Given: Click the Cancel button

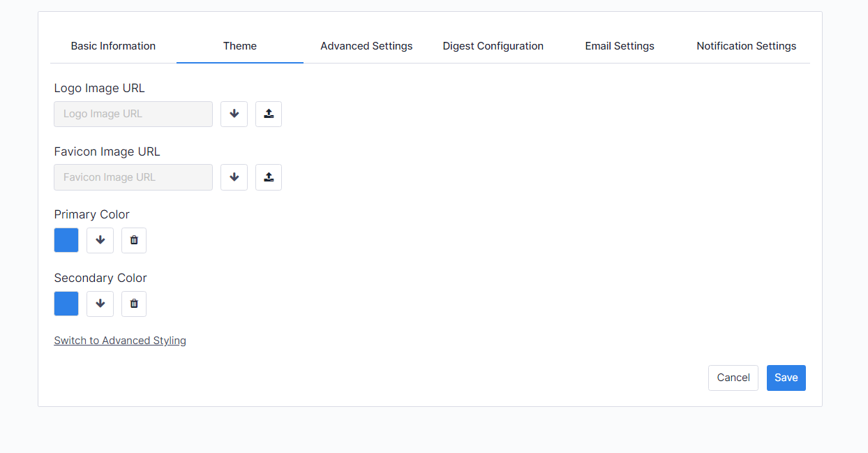Looking at the screenshot, I should [733, 378].
